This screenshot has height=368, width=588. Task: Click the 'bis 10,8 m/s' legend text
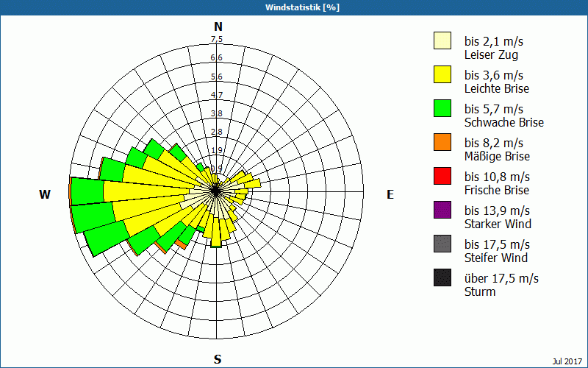(x=498, y=177)
